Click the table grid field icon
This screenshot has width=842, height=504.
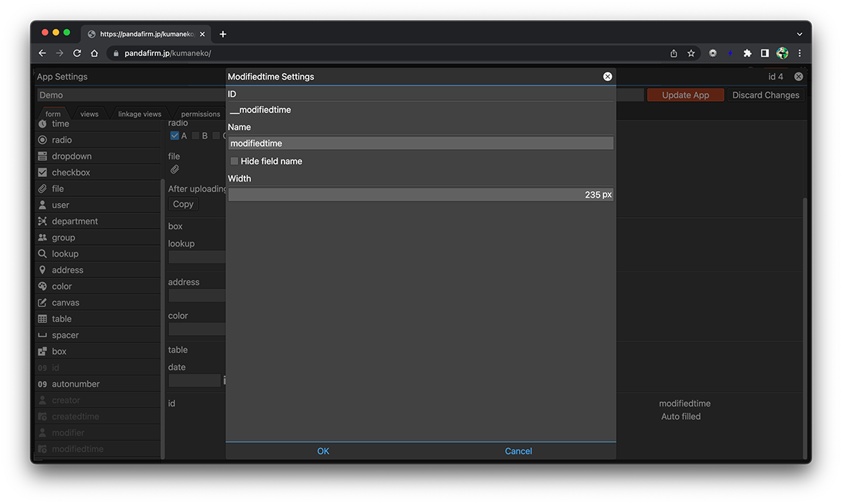point(43,319)
